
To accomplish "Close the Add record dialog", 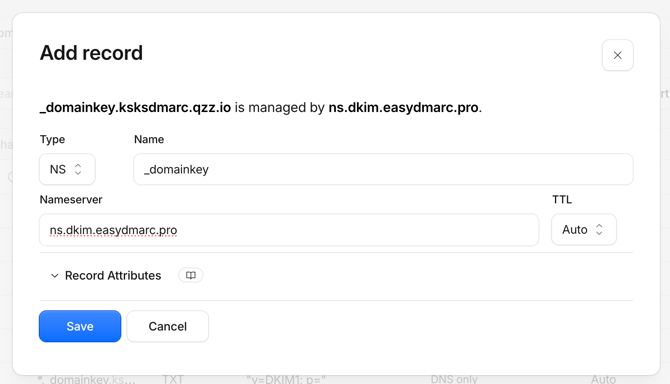I will (x=617, y=55).
